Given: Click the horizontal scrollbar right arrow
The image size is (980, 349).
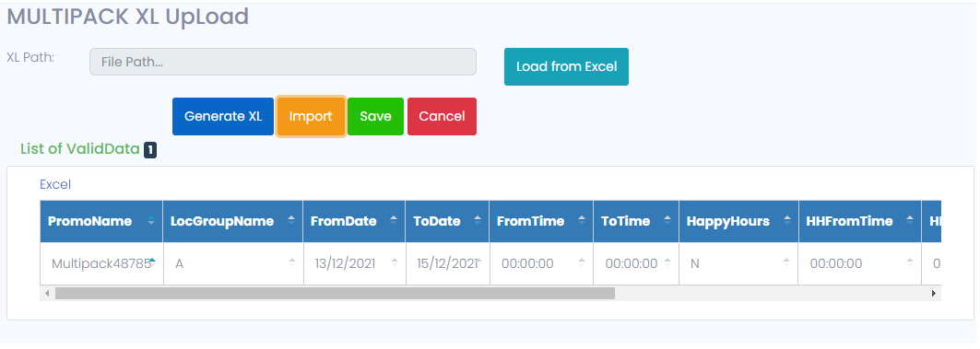Looking at the screenshot, I should pyautogui.click(x=934, y=293).
